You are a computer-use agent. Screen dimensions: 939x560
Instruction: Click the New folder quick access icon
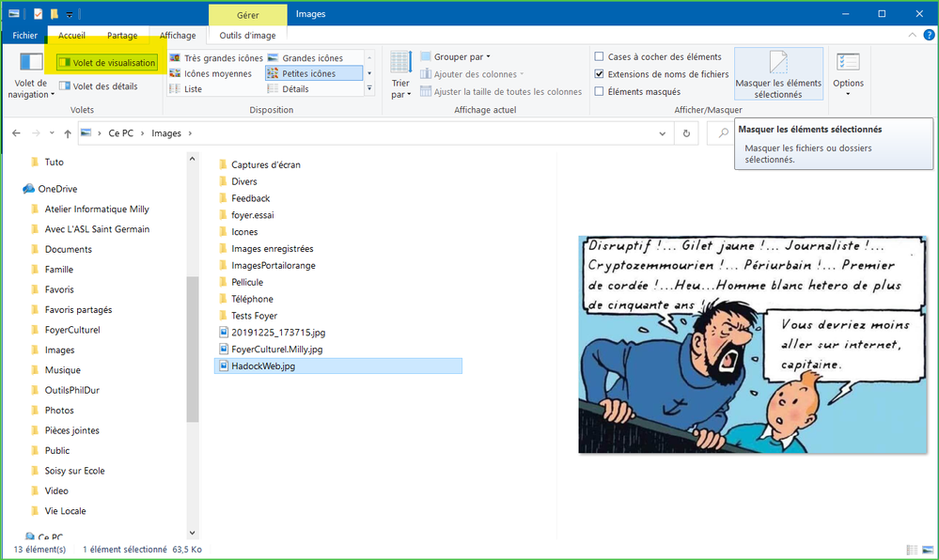[x=55, y=14]
